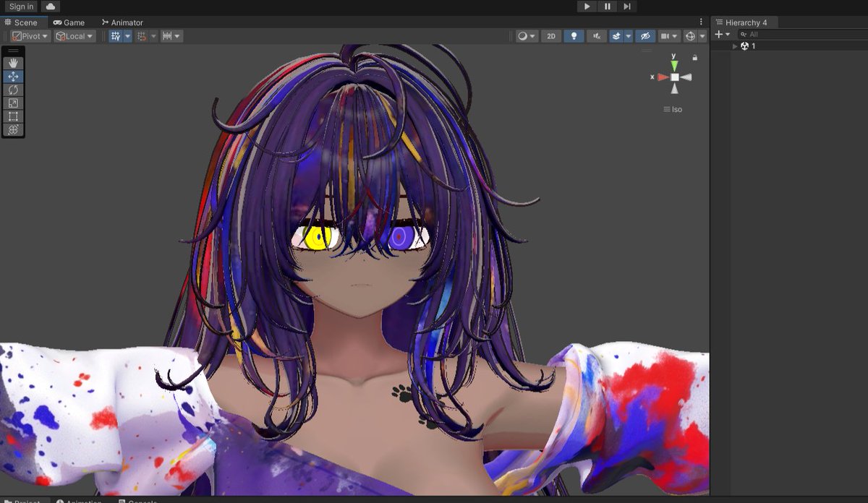The height and width of the screenshot is (503, 868).
Task: Click the red X axis gizmo cone
Action: [663, 77]
